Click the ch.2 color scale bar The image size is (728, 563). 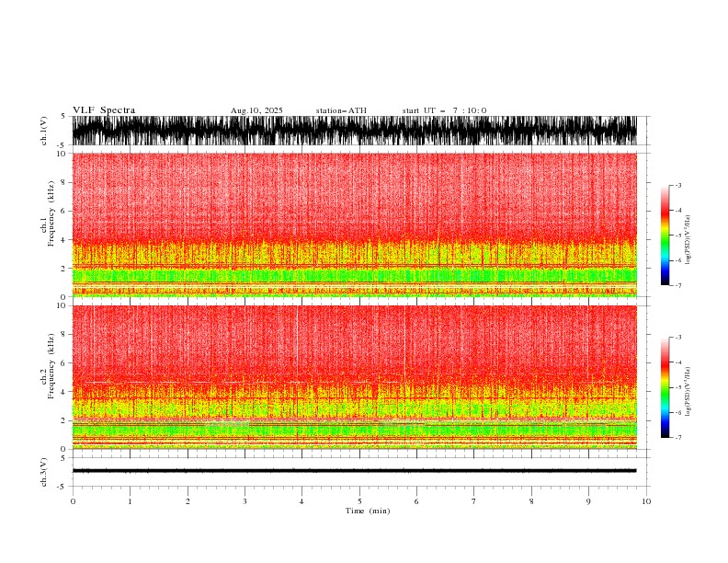coord(665,387)
